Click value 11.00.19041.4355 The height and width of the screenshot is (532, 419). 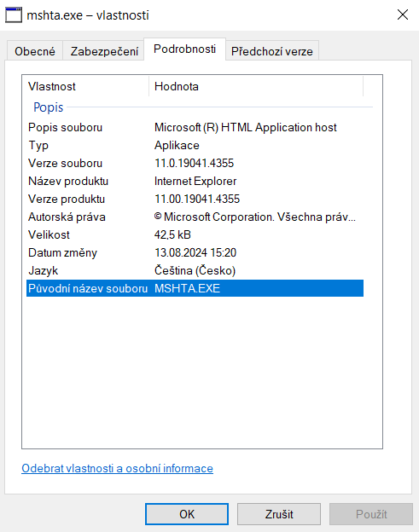(197, 199)
